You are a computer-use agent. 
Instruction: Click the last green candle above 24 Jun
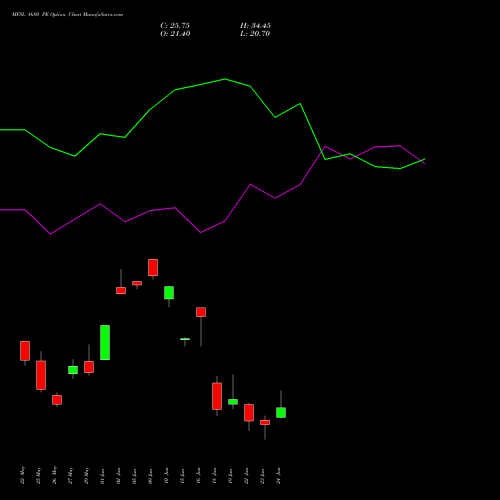(x=281, y=412)
